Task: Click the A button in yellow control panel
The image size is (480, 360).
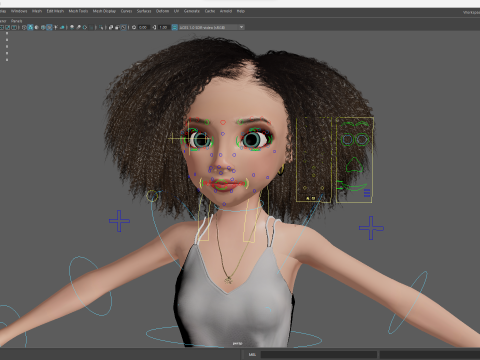Action: [308, 198]
